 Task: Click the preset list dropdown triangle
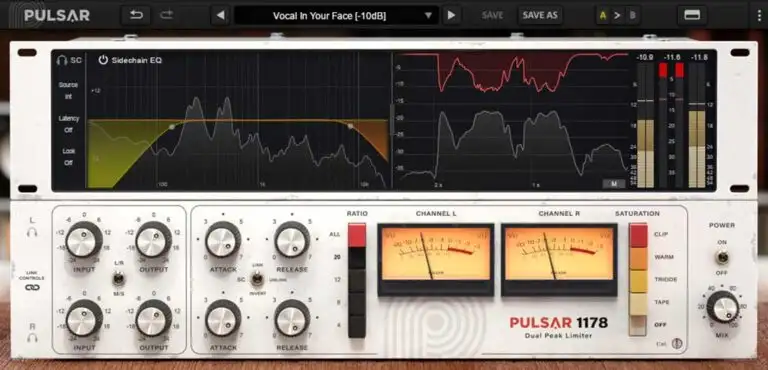coord(429,16)
